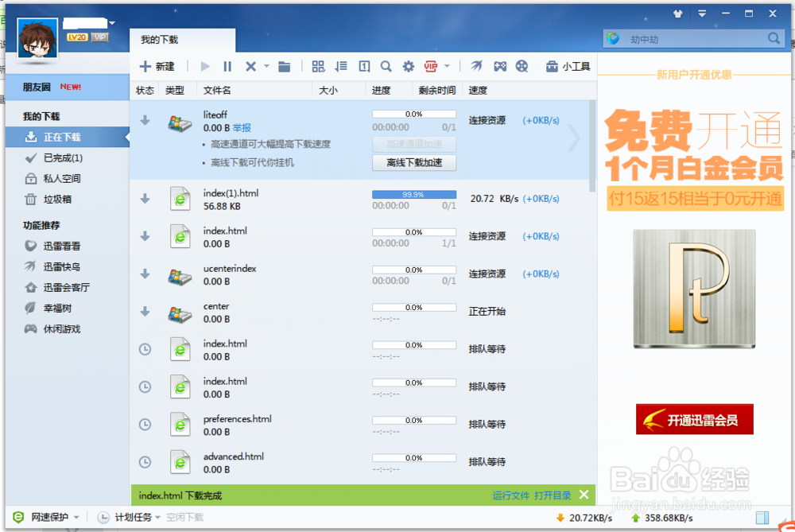This screenshot has height=532, width=795.
Task: Click the index(1).html progress bar 99.9%
Action: pos(414,194)
